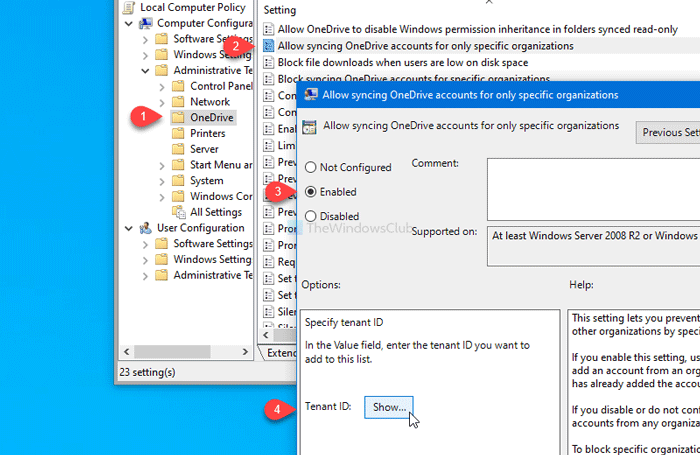
Task: Click the All Settings icon
Action: coord(179,212)
